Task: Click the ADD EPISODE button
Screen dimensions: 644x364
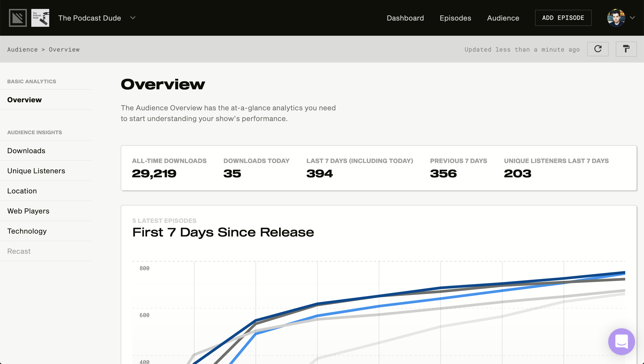Action: 563,18
